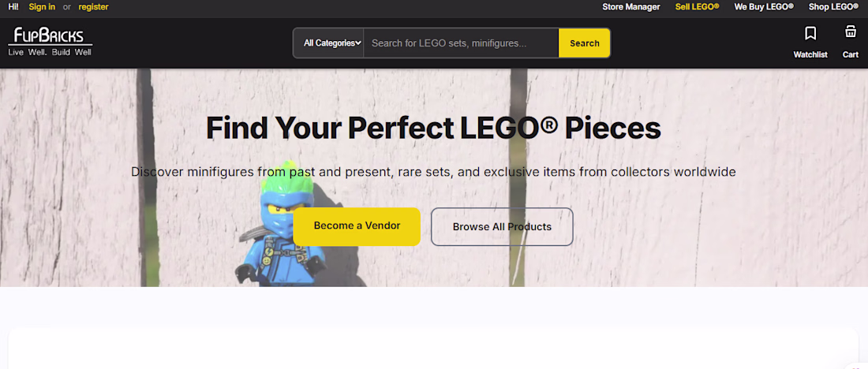Open the Store Manager menu item

pos(631,7)
